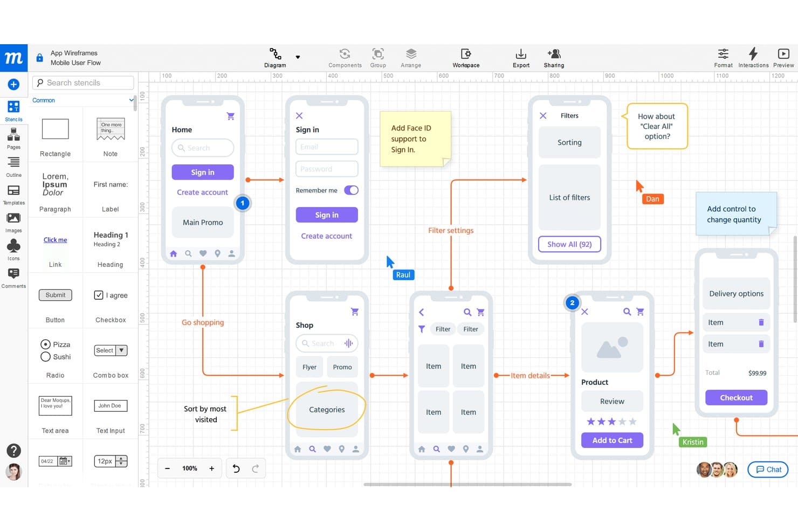This screenshot has height=532, width=798.
Task: Switch to the Pages sidebar tab
Action: [x=13, y=139]
